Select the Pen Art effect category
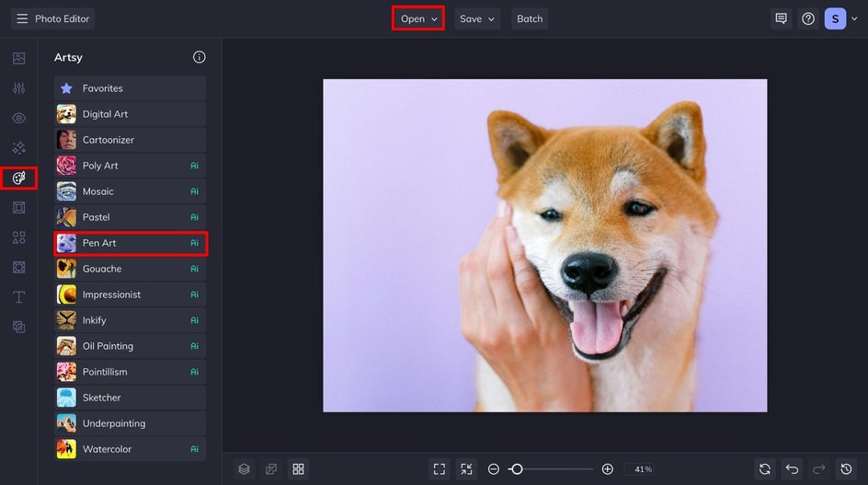868x485 pixels. pos(130,243)
